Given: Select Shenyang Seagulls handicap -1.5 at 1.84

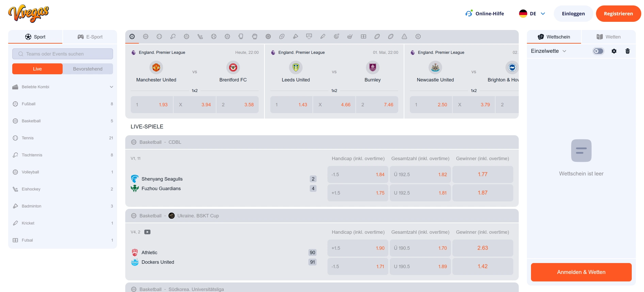Looking at the screenshot, I should tap(358, 174).
